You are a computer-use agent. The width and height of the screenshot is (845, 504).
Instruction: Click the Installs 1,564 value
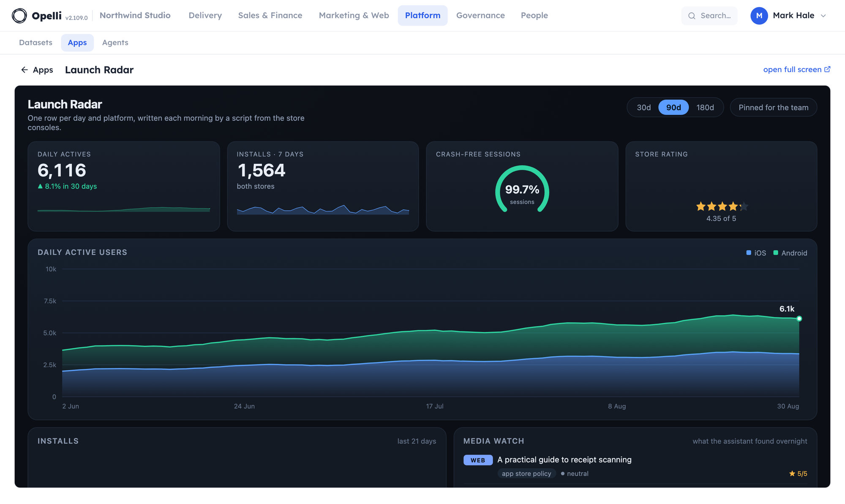261,171
